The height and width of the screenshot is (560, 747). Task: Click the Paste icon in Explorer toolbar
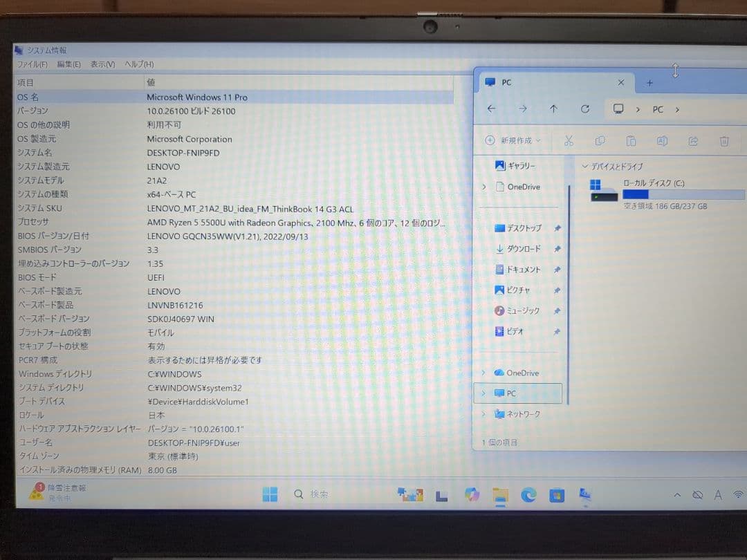pyautogui.click(x=631, y=140)
